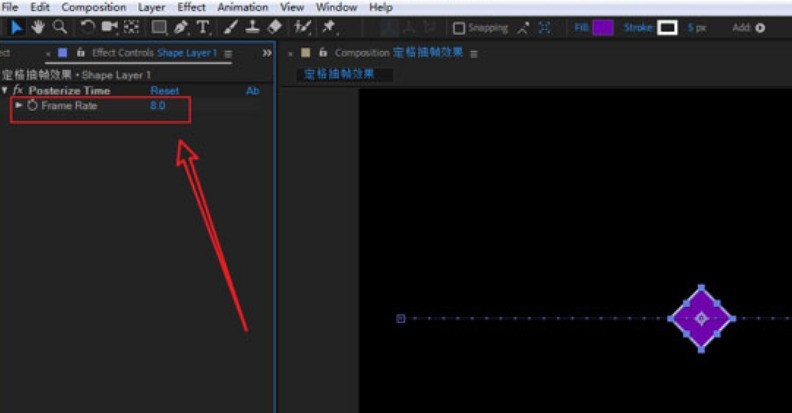Select the Rotation tool

pos(87,27)
